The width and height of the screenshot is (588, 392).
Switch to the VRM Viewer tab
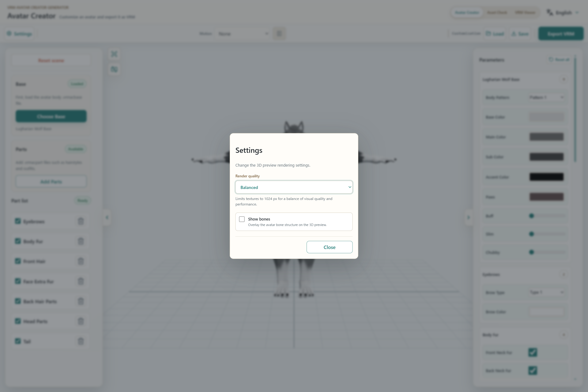[x=525, y=13]
